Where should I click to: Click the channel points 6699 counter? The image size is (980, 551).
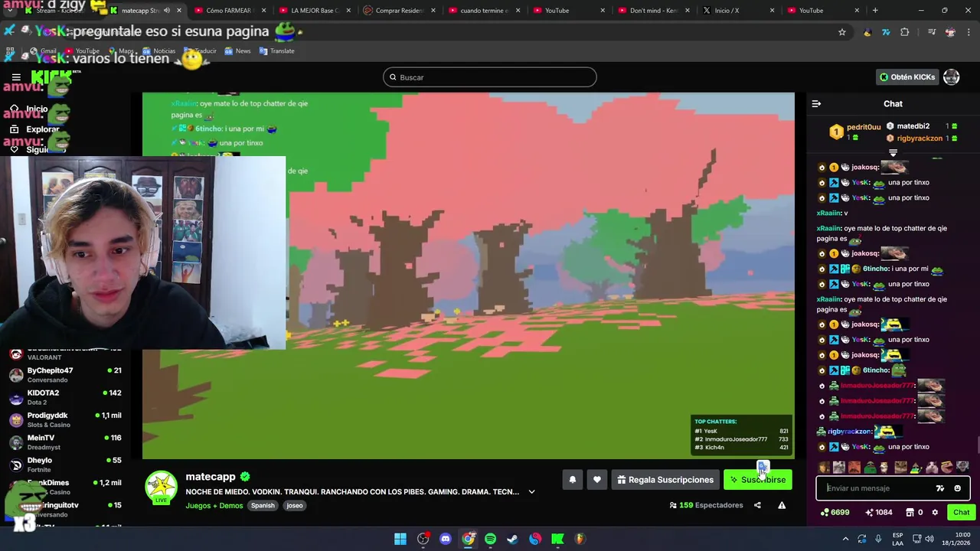tap(835, 513)
